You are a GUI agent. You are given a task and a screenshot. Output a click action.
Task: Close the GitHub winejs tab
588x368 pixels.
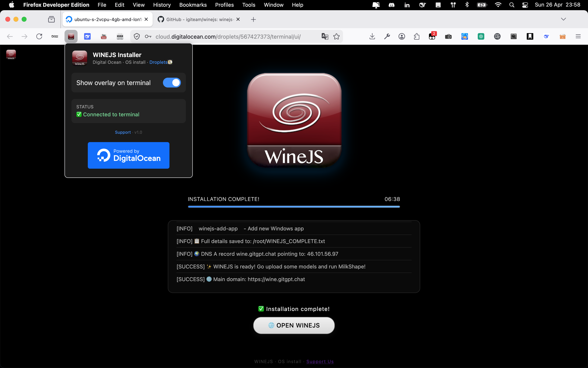point(238,19)
